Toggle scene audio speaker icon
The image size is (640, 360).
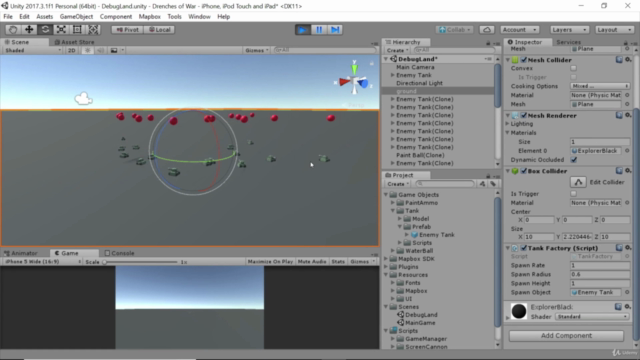(x=100, y=50)
